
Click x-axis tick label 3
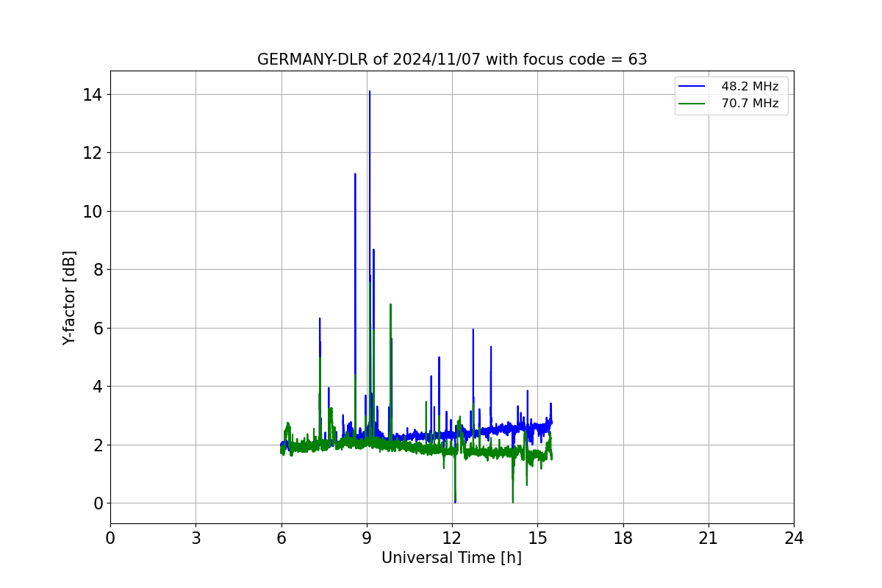click(196, 538)
